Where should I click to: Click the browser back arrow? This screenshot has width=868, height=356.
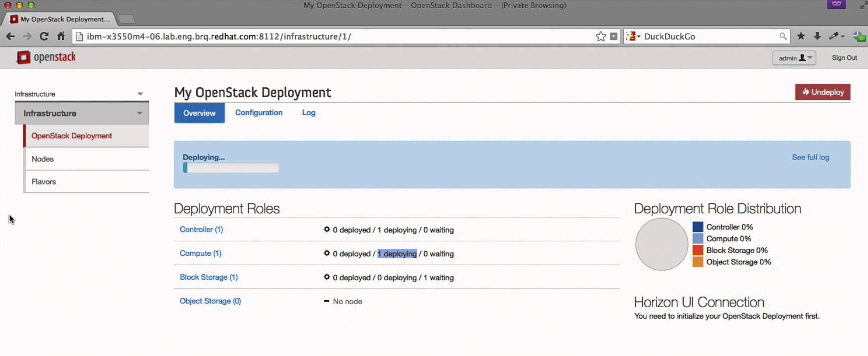[x=10, y=36]
